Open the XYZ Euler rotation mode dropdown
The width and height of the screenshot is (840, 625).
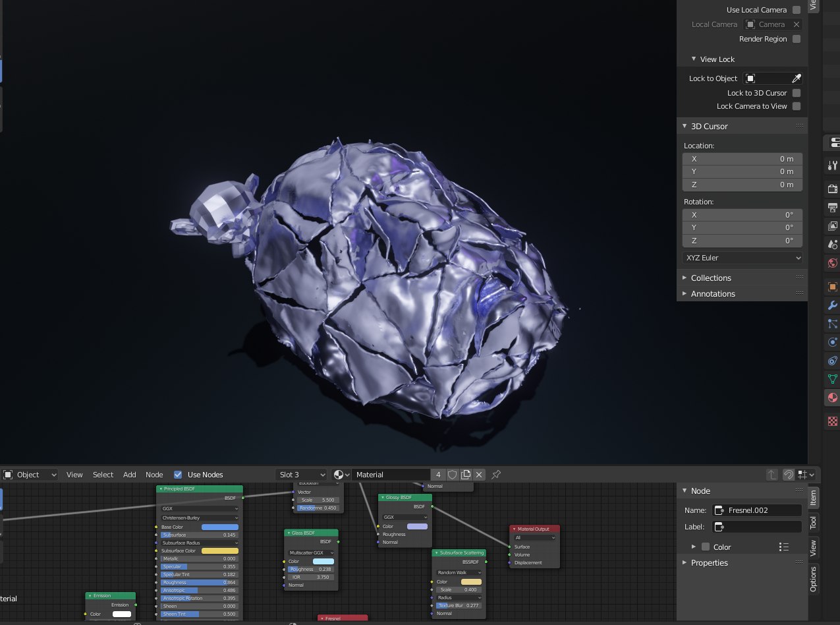tap(742, 258)
